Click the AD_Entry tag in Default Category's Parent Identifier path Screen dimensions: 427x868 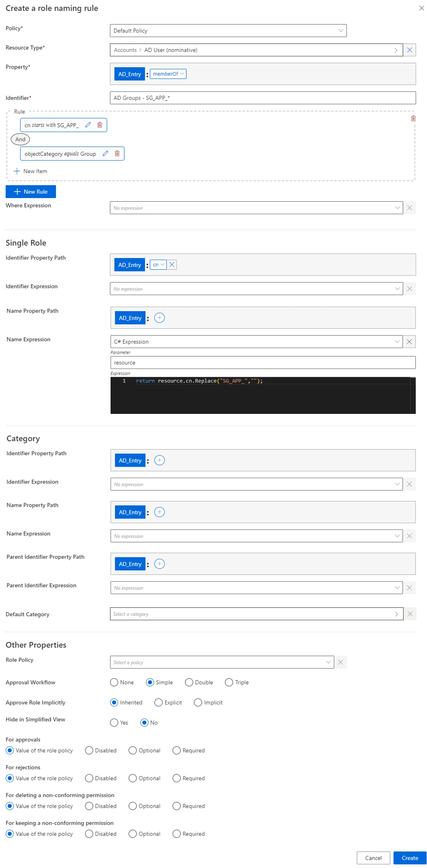coord(130,564)
